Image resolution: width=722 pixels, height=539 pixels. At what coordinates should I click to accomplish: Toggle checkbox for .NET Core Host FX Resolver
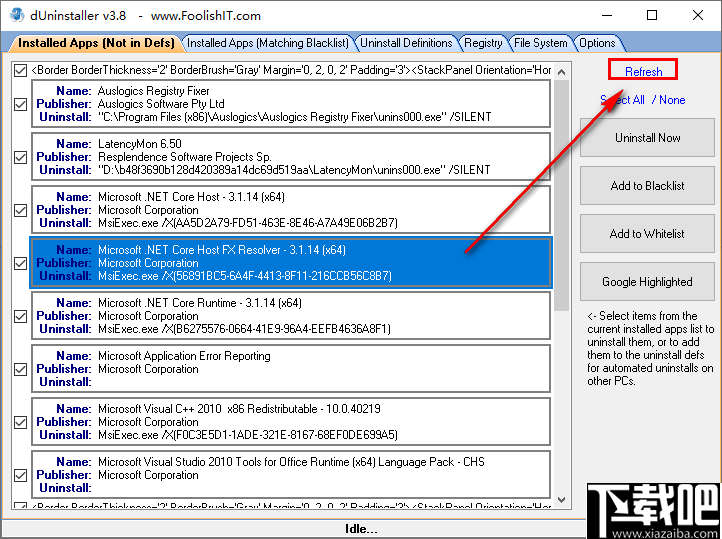click(x=20, y=263)
